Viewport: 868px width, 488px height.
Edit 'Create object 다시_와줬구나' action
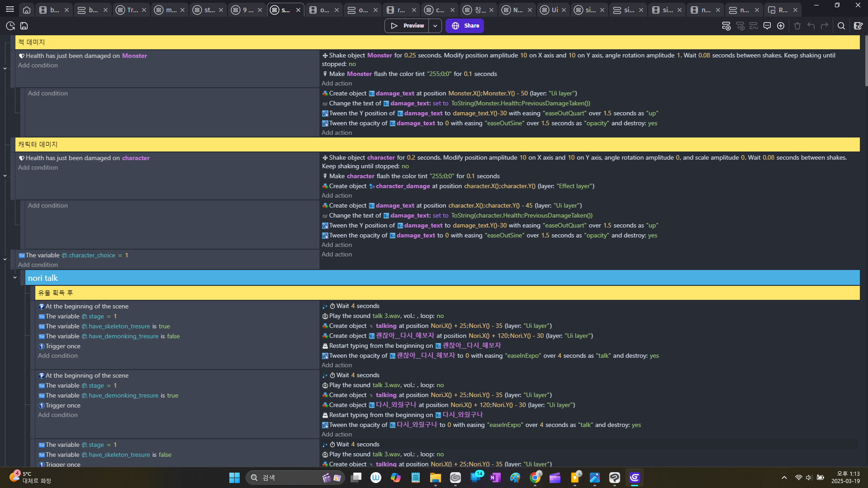click(x=448, y=405)
